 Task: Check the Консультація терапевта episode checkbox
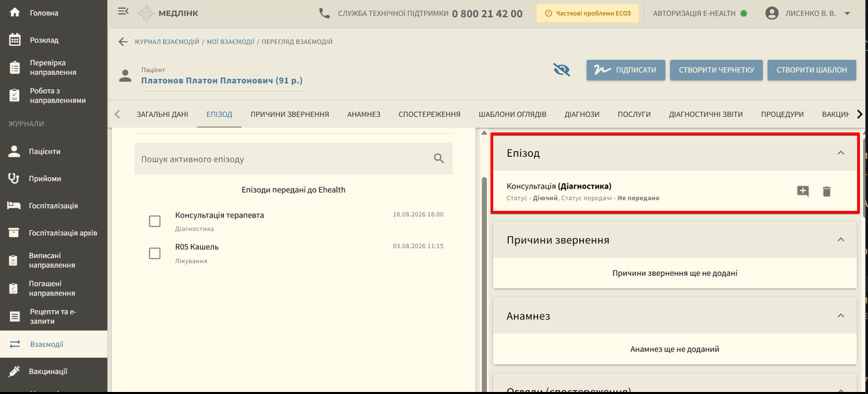(x=154, y=221)
